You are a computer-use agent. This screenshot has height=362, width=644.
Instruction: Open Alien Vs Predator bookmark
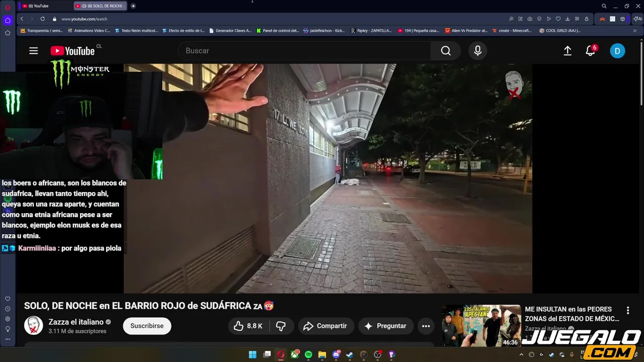(466, 31)
